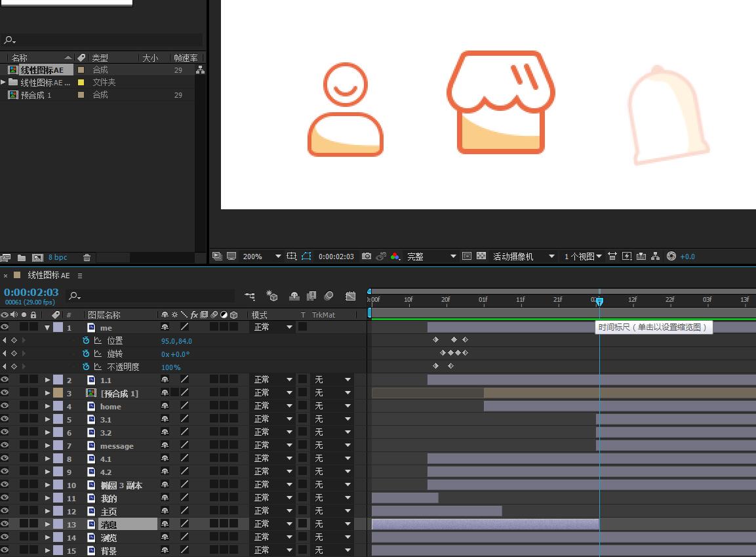Toggle the transparency grid in the viewer

[481, 257]
